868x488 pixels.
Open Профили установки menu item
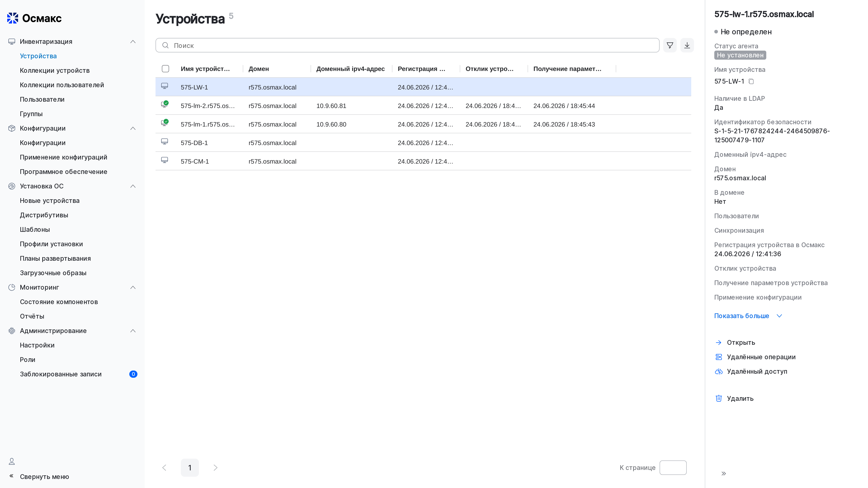click(51, 244)
